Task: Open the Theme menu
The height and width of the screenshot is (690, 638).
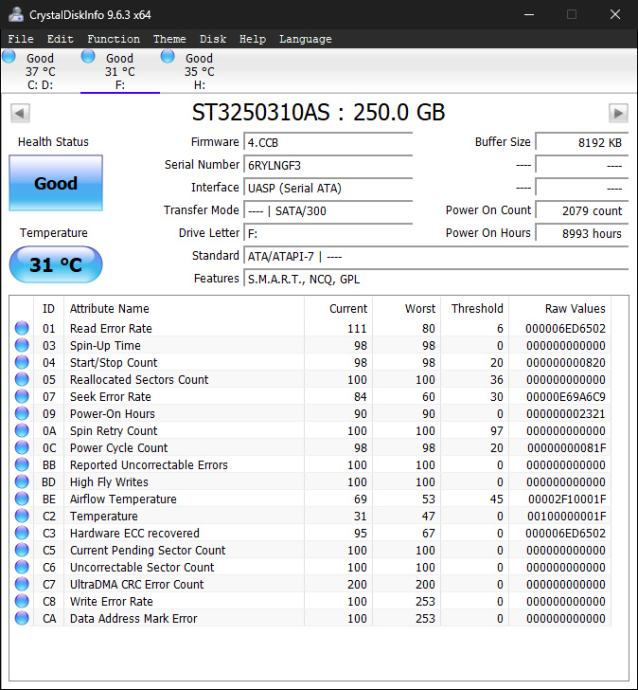Action: pyautogui.click(x=169, y=39)
